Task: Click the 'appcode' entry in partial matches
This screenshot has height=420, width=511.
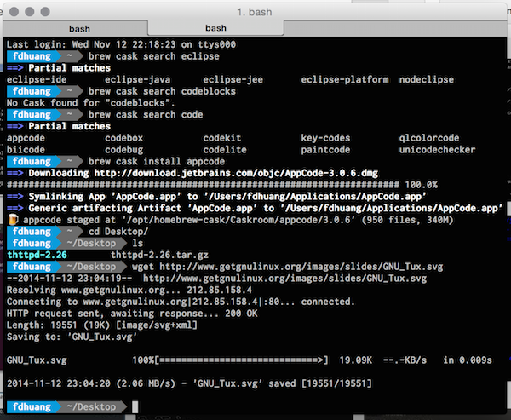Action: click(26, 138)
